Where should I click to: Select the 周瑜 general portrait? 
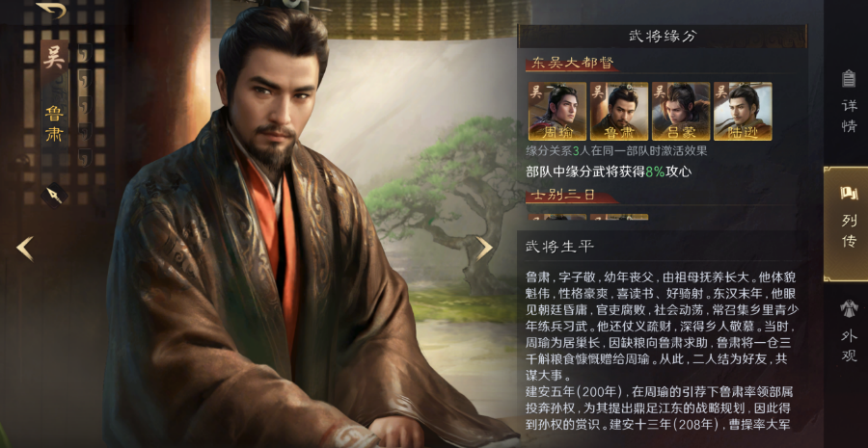click(x=557, y=111)
